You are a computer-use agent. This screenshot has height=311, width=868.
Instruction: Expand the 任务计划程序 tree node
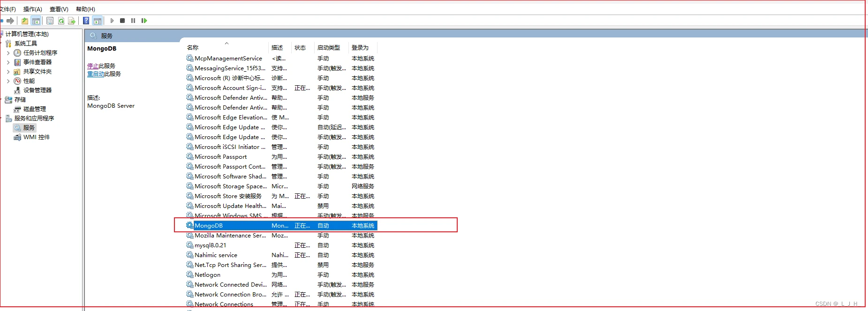coord(8,53)
